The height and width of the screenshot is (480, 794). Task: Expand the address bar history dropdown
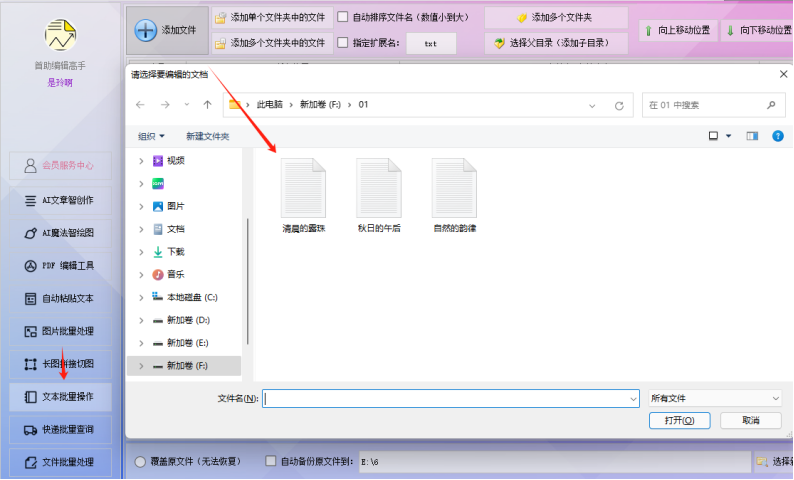click(x=592, y=106)
